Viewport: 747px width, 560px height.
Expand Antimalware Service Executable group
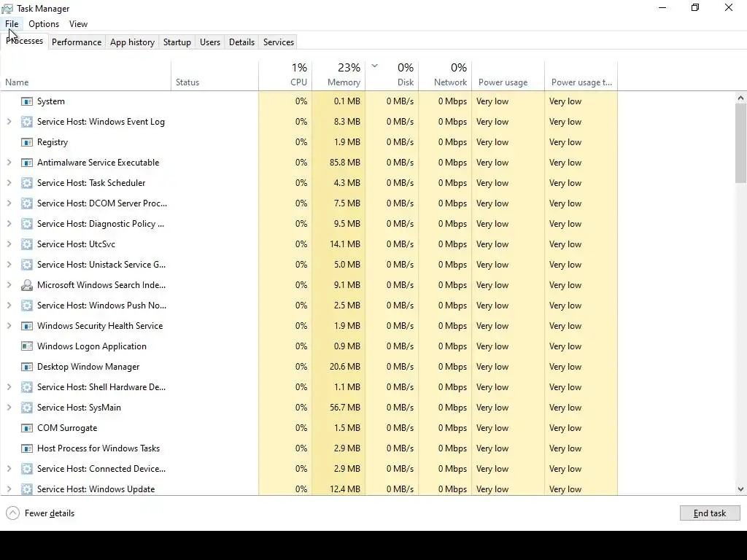coord(9,163)
